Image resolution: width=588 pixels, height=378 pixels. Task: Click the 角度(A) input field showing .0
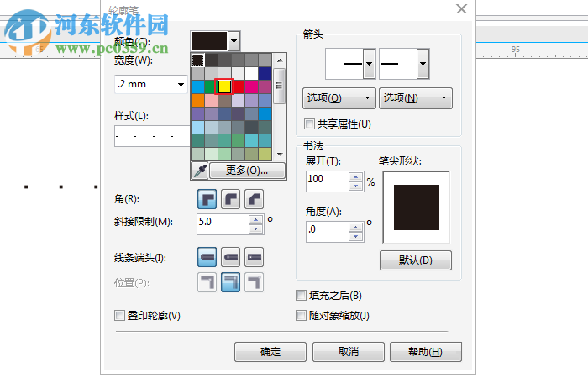click(328, 232)
